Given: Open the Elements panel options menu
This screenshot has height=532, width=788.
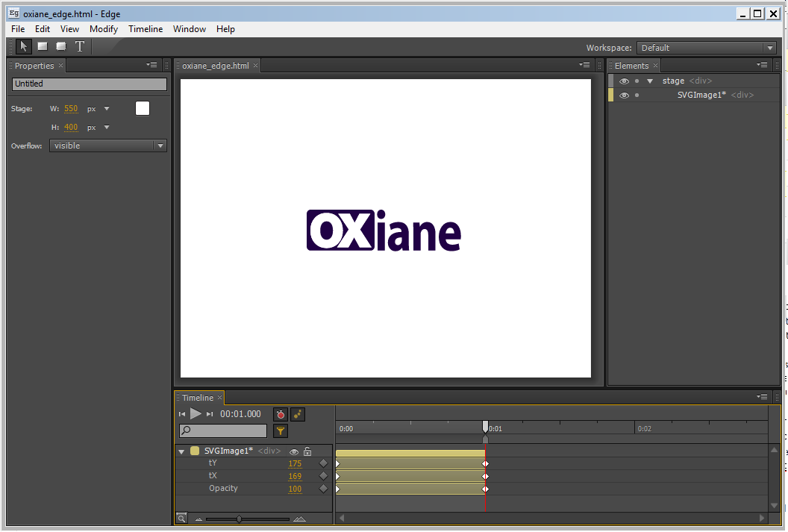Looking at the screenshot, I should [x=762, y=65].
